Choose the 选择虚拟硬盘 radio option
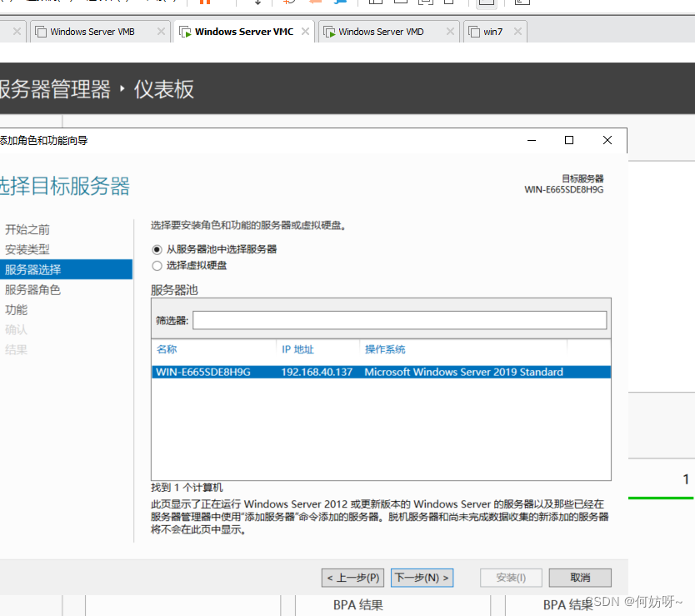Screen dimensions: 695x616 coord(157,266)
